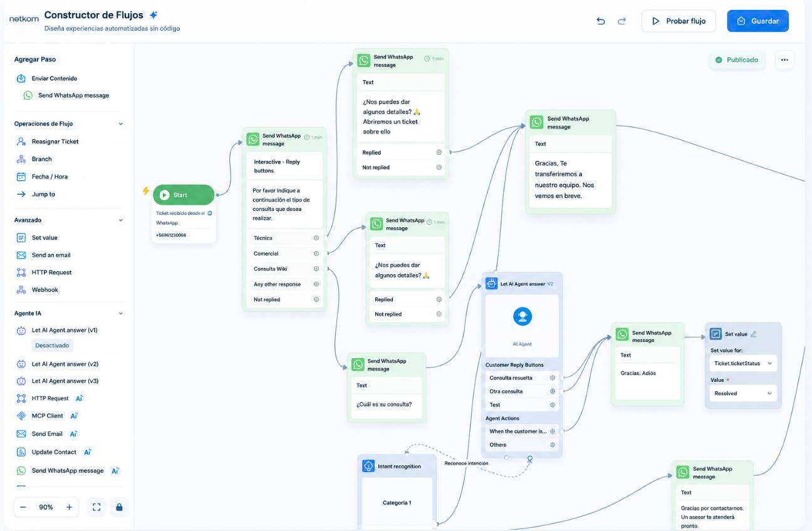The height and width of the screenshot is (531, 812).
Task: Click the Start node button
Action: tap(184, 195)
